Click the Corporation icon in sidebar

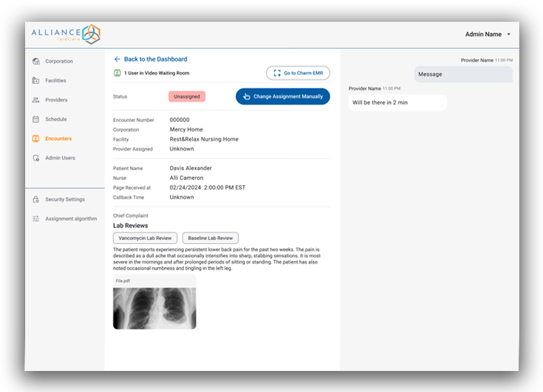pyautogui.click(x=35, y=62)
